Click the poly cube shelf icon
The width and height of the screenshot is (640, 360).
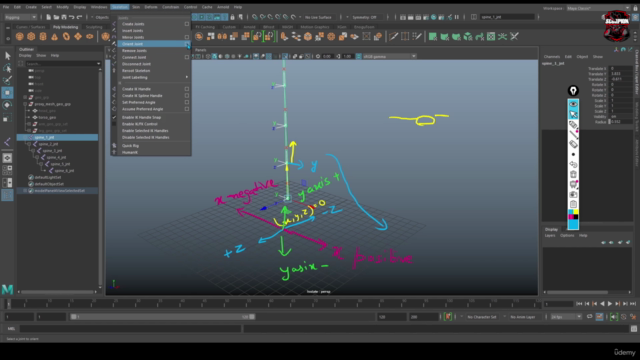(31, 36)
